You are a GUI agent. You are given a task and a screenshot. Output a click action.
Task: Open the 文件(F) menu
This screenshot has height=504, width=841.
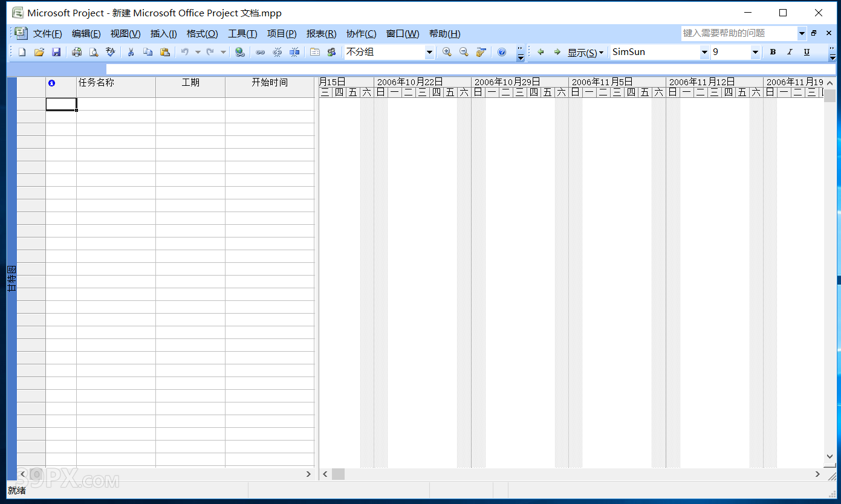(48, 34)
